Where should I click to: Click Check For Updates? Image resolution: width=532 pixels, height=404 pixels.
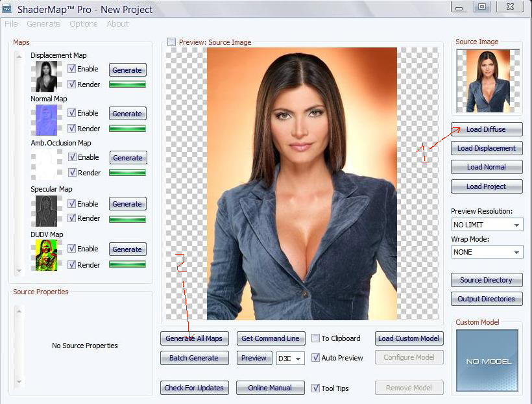point(195,388)
